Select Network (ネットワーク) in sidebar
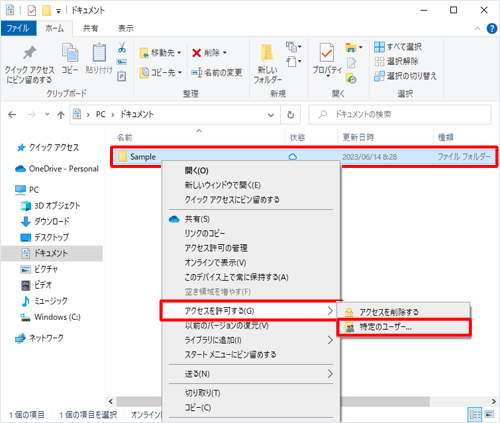The image size is (500, 423). click(39, 338)
